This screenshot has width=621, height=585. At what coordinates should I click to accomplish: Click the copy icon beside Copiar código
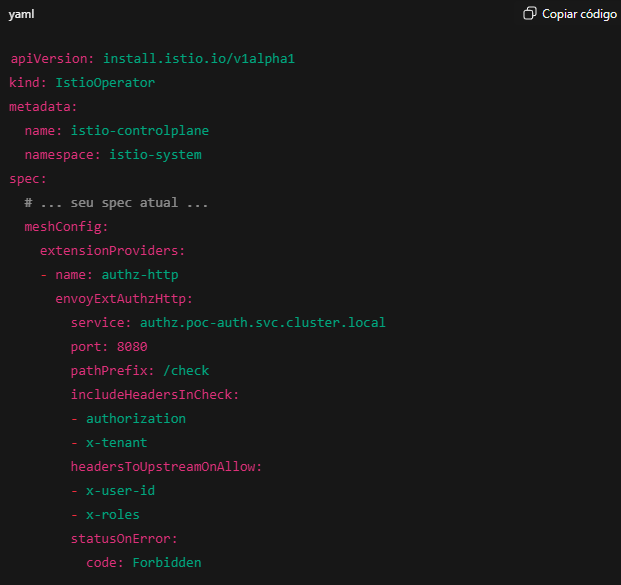tap(530, 14)
